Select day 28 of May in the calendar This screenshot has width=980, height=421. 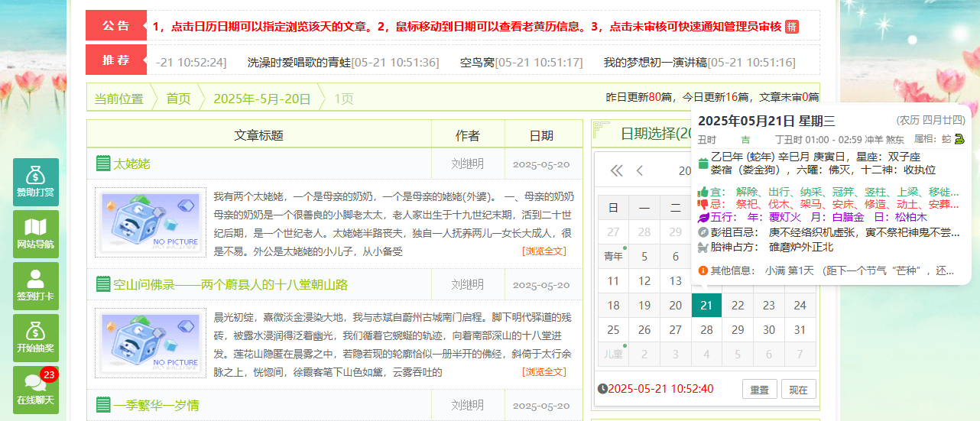[707, 330]
